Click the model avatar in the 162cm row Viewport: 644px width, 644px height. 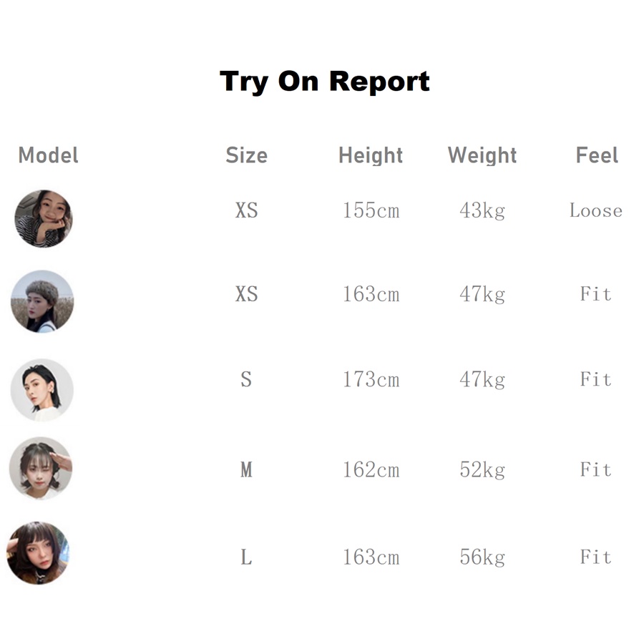coord(41,469)
